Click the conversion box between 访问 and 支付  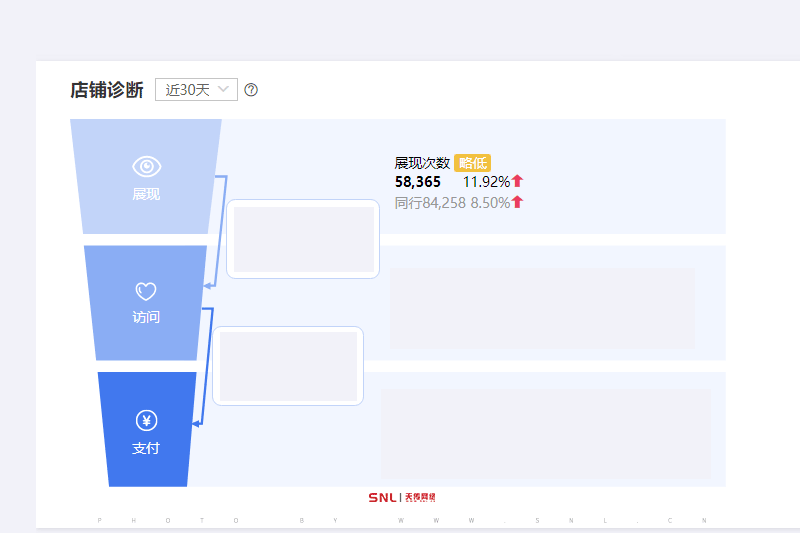coord(288,366)
